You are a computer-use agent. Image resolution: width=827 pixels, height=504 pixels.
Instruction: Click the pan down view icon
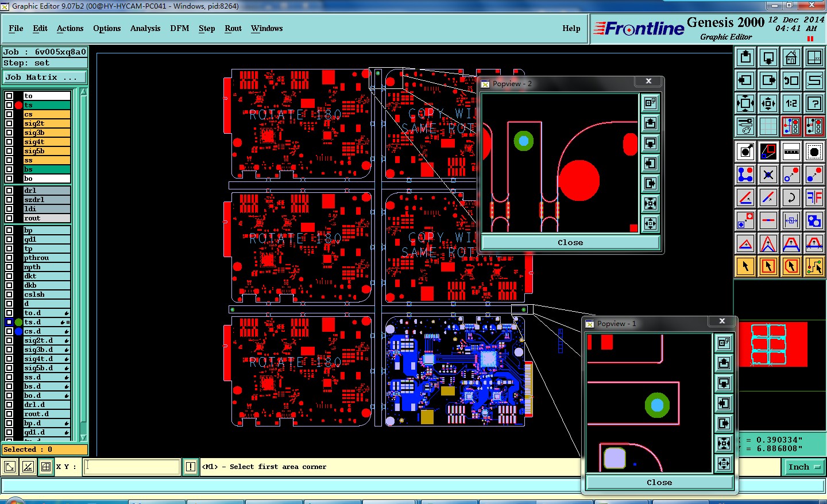pos(768,57)
